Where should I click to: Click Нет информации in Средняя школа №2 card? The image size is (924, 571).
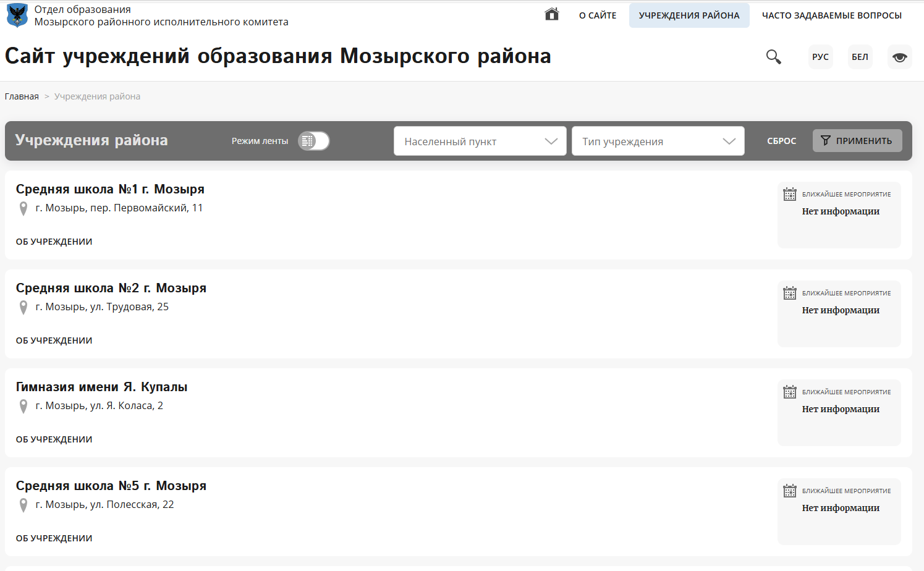[841, 310]
